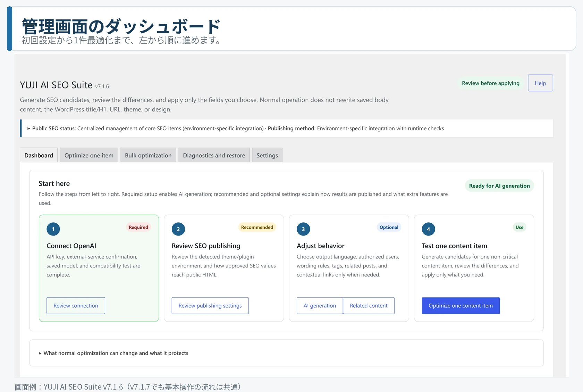Click the Review before applying badge

[490, 83]
